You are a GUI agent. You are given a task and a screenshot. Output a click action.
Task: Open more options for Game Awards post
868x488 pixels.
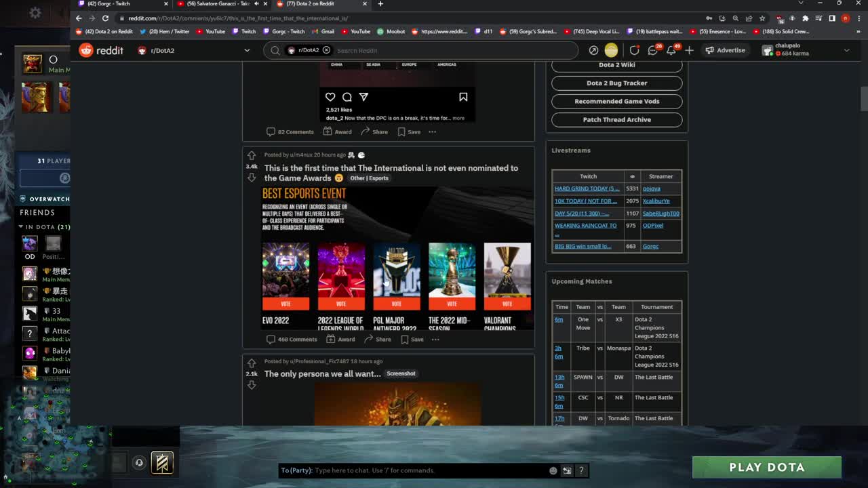(x=435, y=339)
